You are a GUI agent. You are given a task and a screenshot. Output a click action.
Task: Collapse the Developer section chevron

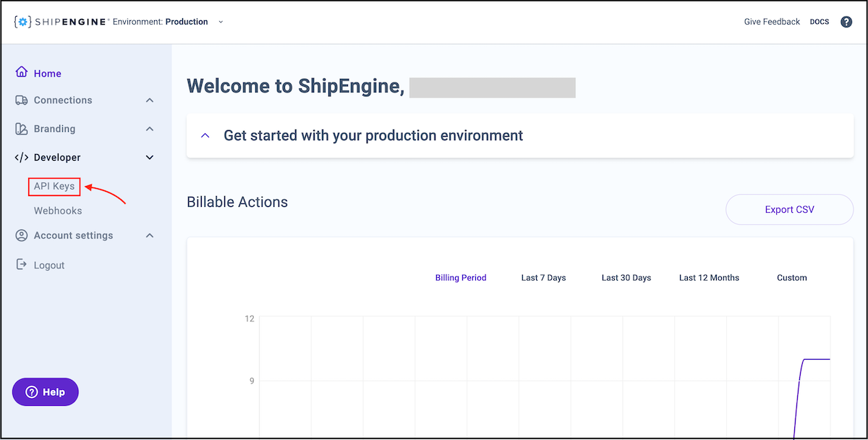[150, 158]
